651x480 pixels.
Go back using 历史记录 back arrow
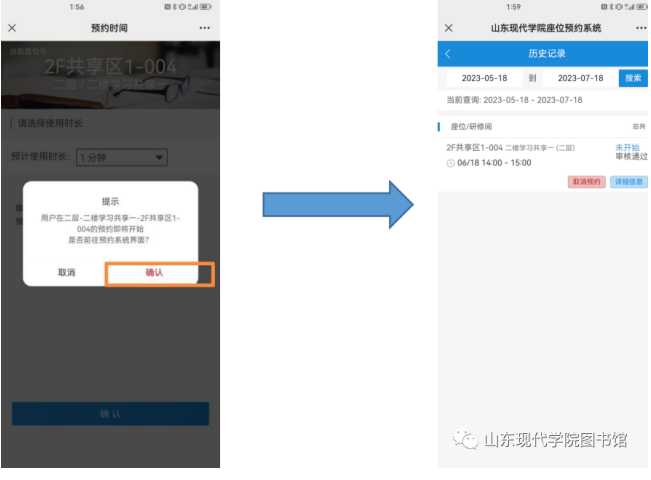pyautogui.click(x=448, y=54)
